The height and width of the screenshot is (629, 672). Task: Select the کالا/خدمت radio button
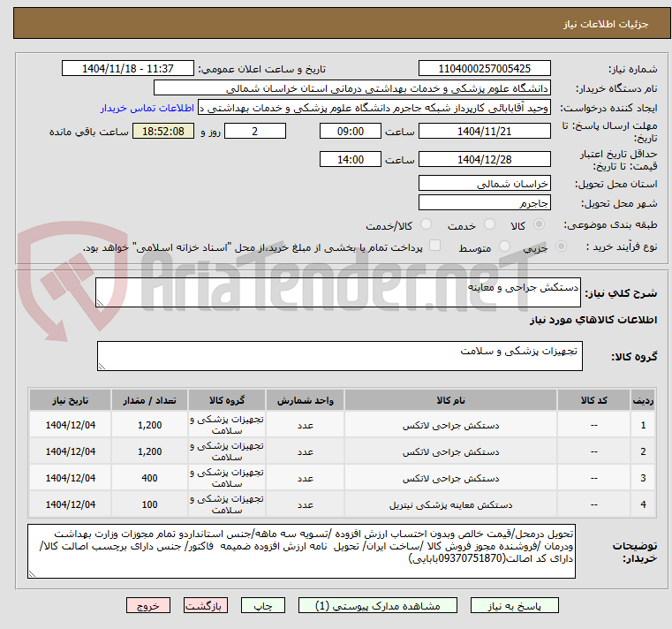click(426, 224)
